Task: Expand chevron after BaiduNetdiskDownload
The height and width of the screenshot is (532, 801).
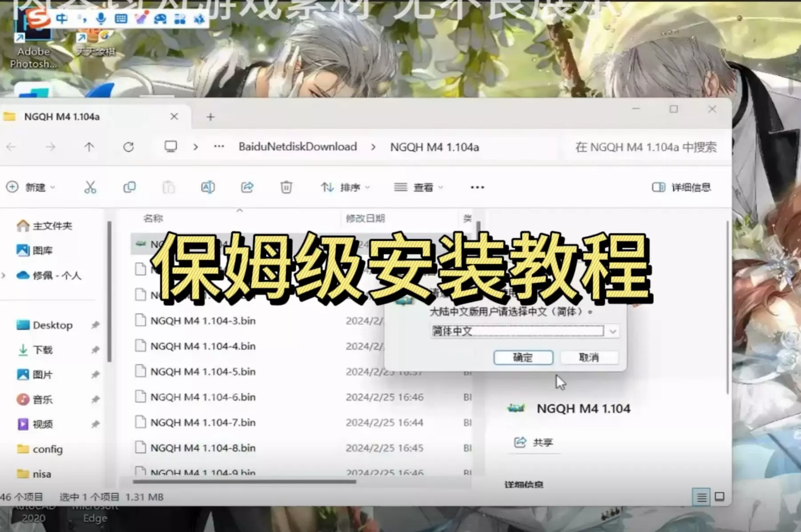Action: tap(373, 147)
